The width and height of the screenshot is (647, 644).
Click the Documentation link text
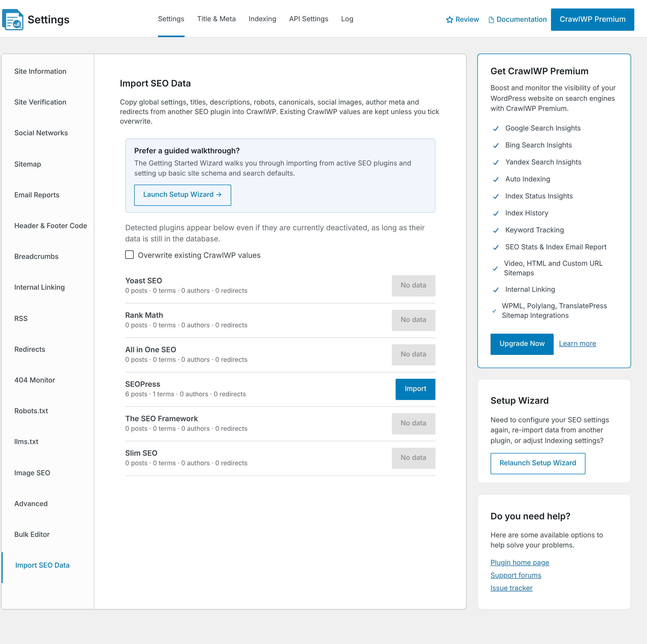pyautogui.click(x=521, y=19)
